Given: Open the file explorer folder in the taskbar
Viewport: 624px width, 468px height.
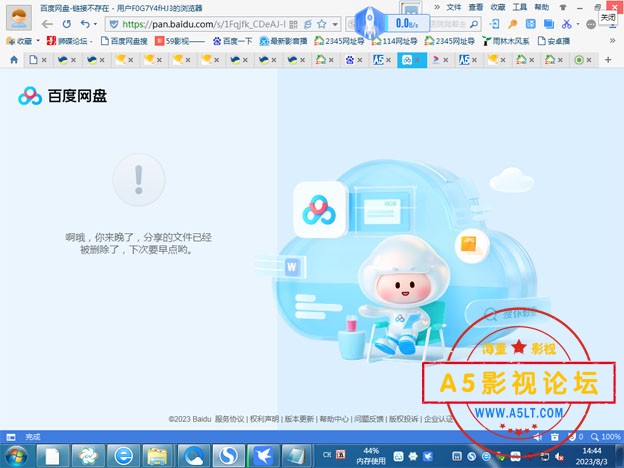Looking at the screenshot, I should coord(158,456).
